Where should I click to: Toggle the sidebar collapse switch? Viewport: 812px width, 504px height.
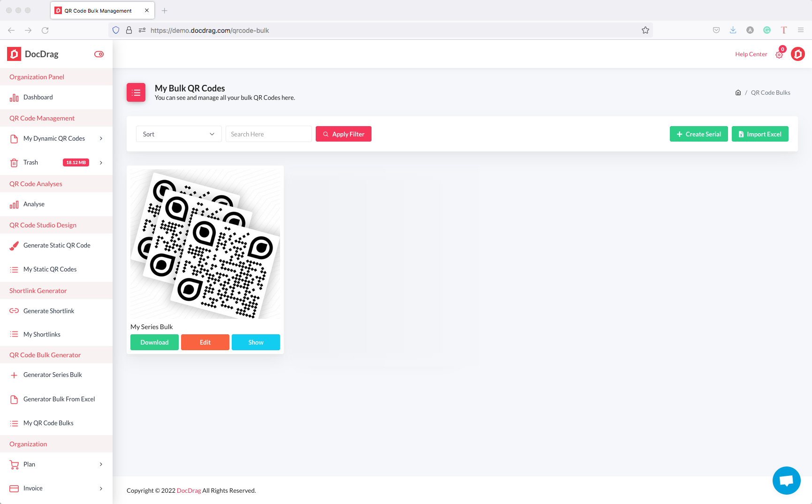pyautogui.click(x=99, y=54)
